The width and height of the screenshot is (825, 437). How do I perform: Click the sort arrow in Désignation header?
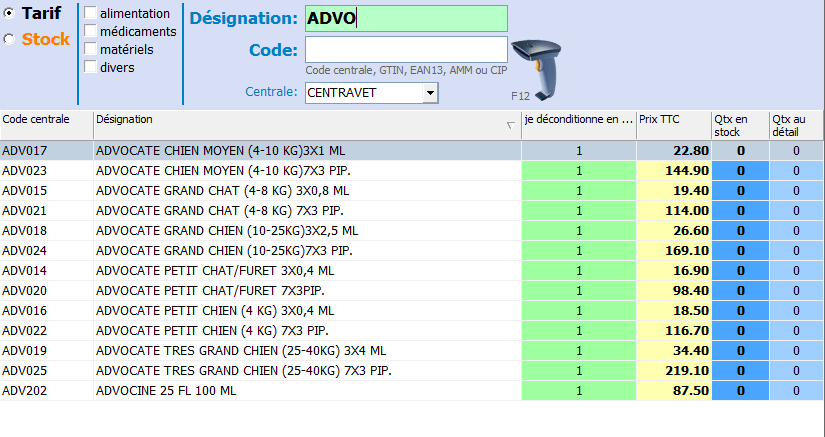[x=510, y=125]
